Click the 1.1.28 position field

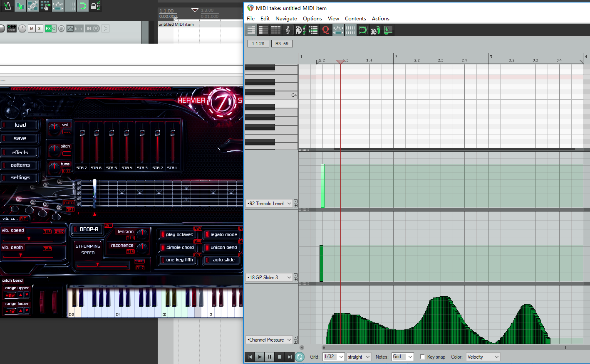(258, 44)
